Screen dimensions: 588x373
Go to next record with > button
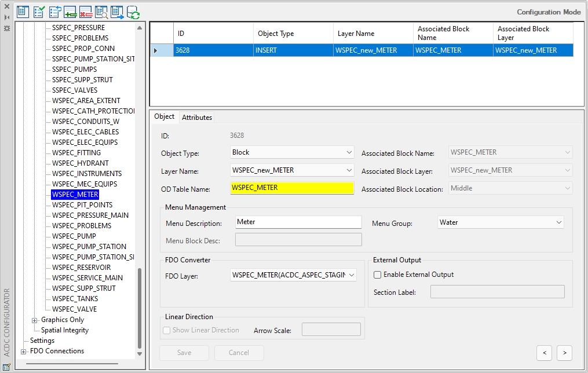[x=564, y=353]
